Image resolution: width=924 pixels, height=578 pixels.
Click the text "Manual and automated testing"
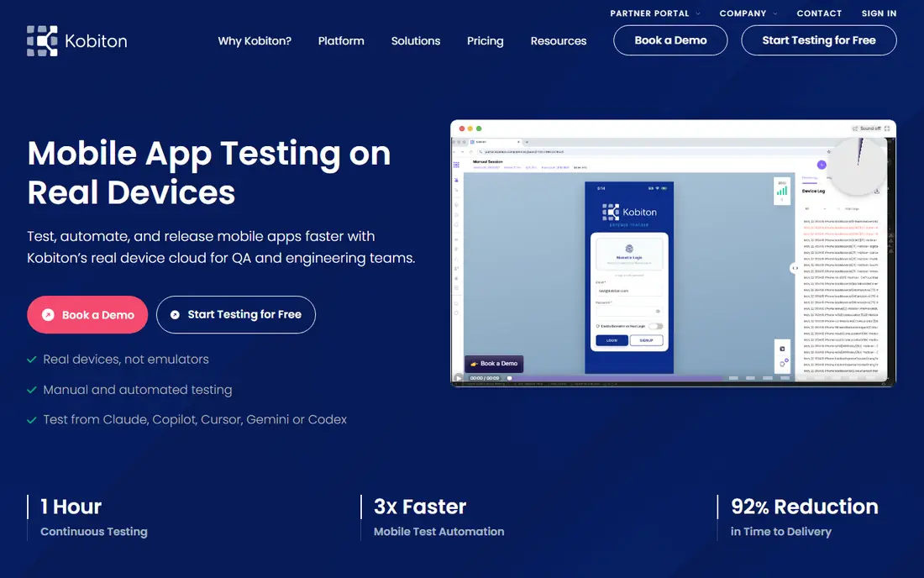tap(137, 390)
